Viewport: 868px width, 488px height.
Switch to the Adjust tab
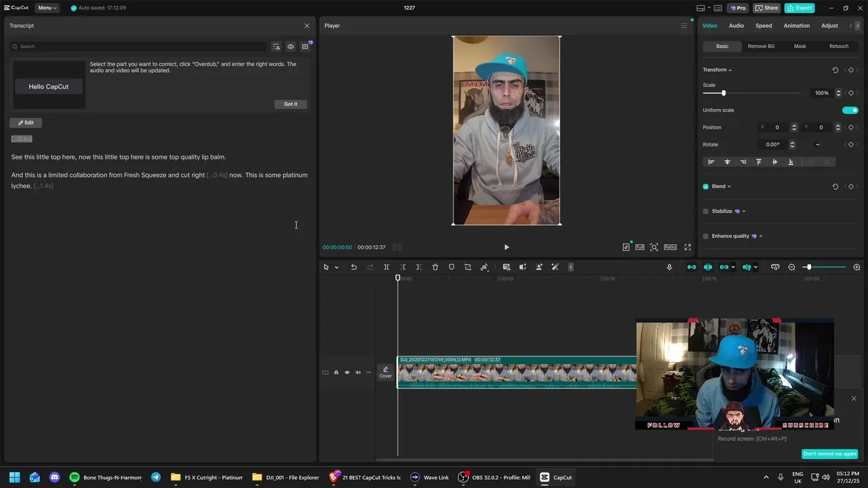[829, 26]
